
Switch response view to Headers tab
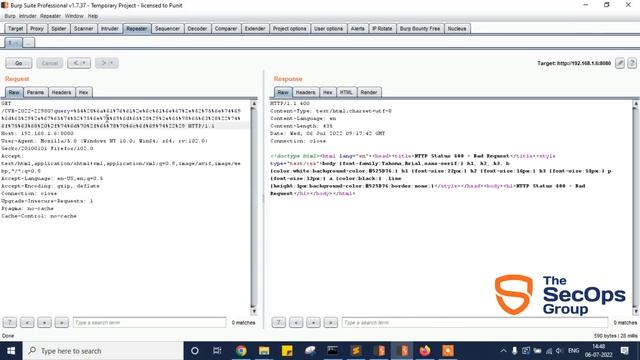click(x=305, y=92)
